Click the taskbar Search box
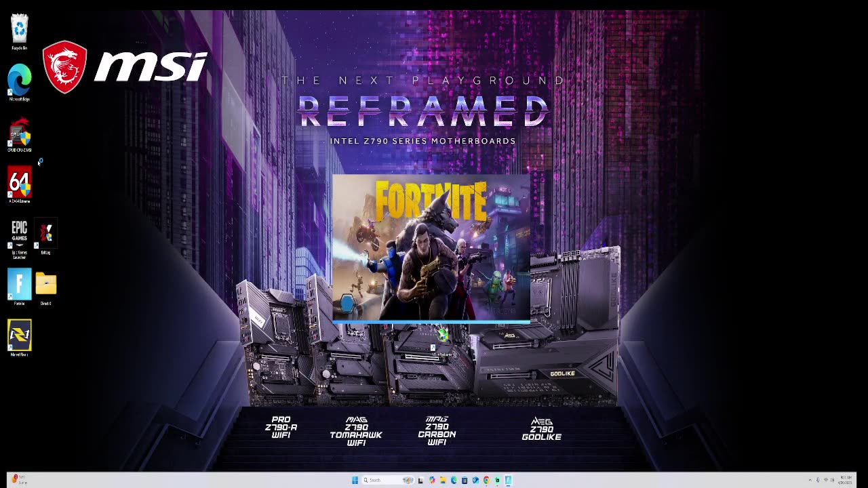868x488 pixels. pos(388,480)
